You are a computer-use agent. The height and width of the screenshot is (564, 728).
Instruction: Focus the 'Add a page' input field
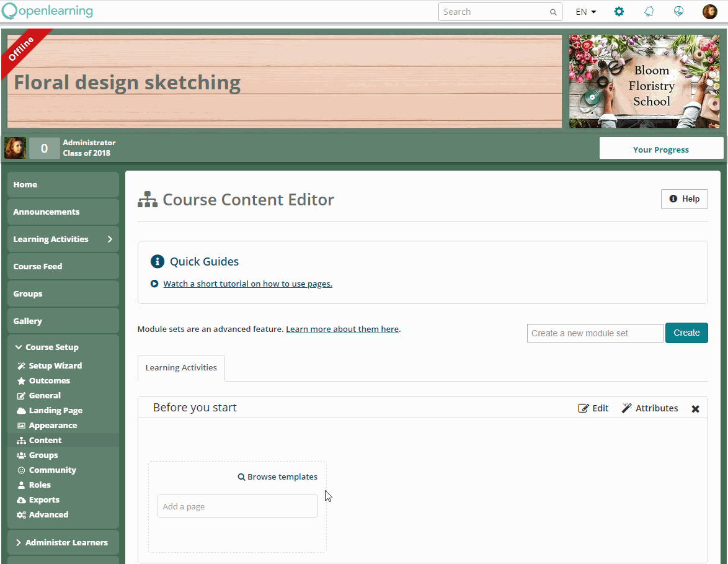(x=237, y=506)
